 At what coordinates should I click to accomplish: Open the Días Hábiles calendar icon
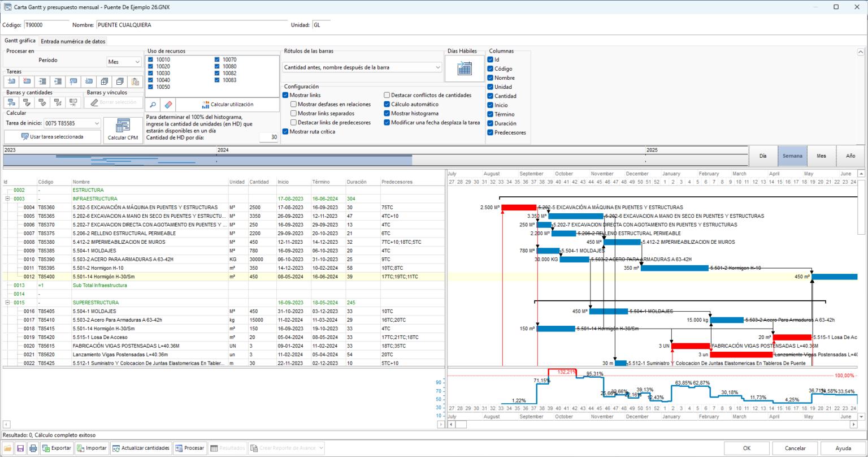pos(465,69)
